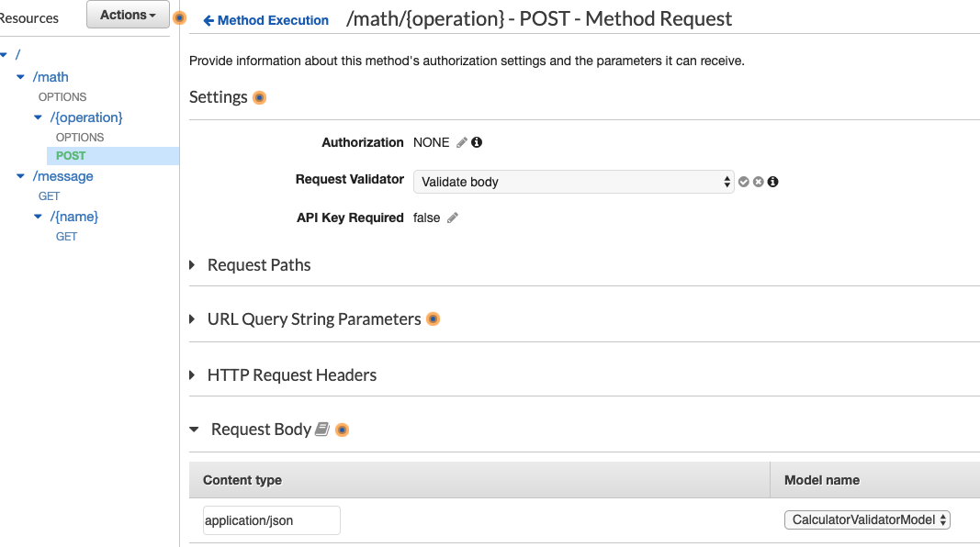This screenshot has height=547, width=980.
Task: Expand the Request Paths section
Action: click(x=193, y=264)
